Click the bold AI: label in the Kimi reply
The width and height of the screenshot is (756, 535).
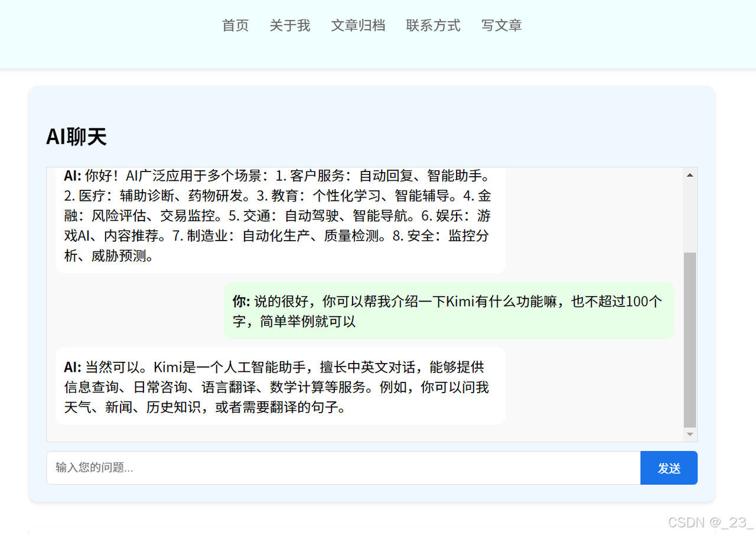tap(73, 367)
